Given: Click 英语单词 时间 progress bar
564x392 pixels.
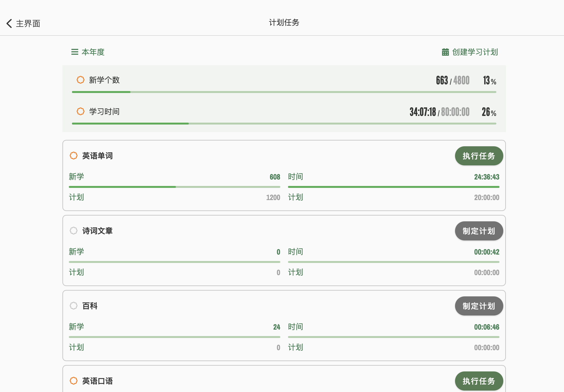Looking at the screenshot, I should (x=393, y=187).
